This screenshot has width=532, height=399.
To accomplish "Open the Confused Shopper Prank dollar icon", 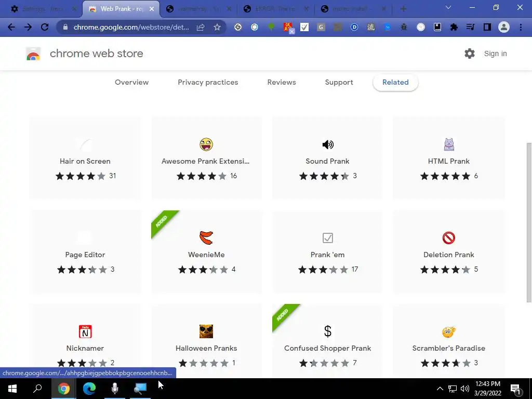I will point(328,331).
